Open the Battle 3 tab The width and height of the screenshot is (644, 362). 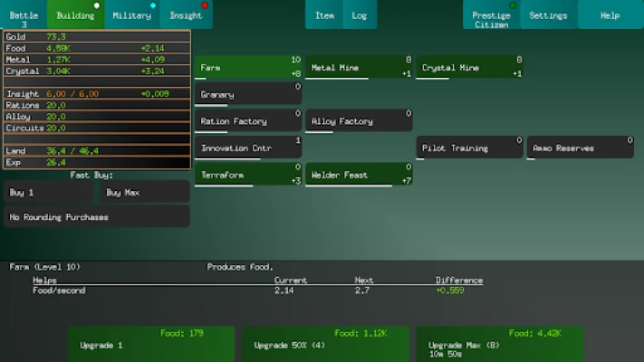(x=24, y=15)
